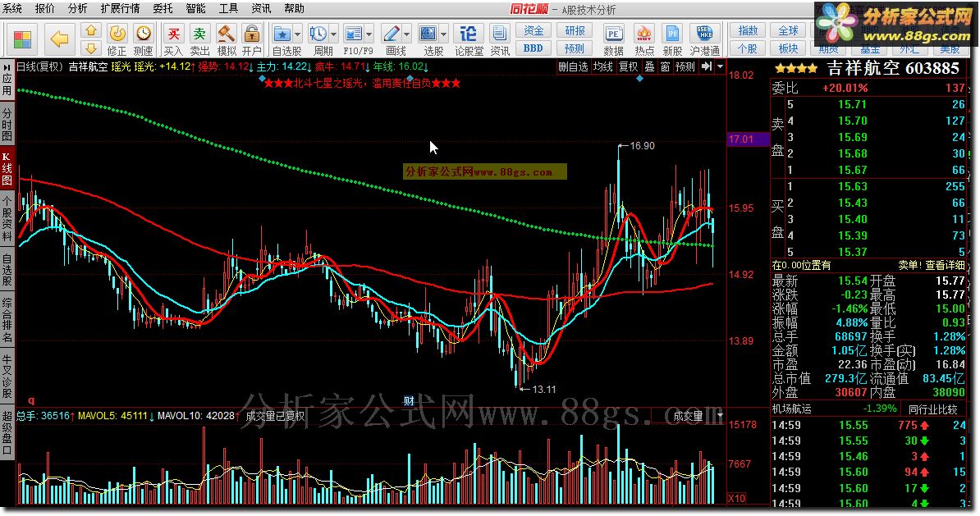Expand the F10/F9 dropdown arrow

point(369,34)
